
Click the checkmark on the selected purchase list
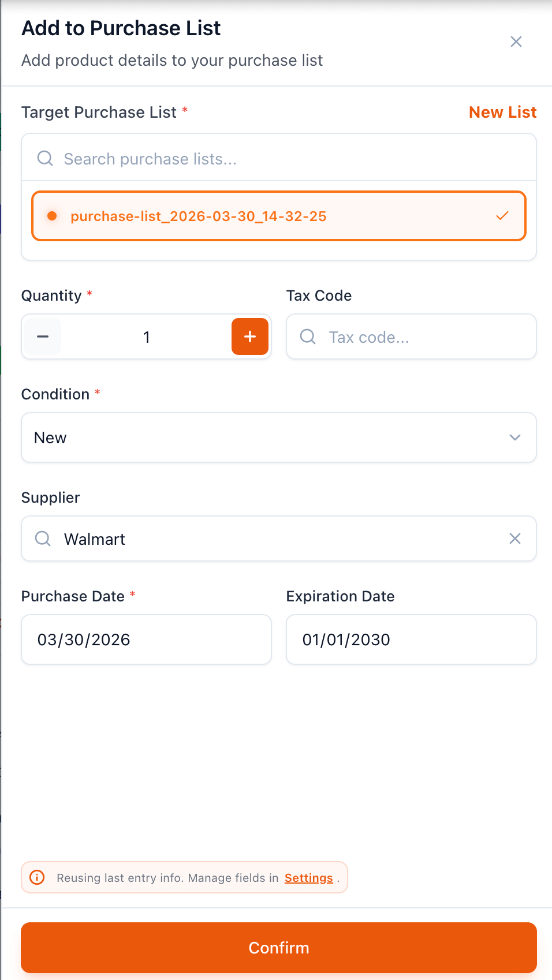[x=502, y=216]
